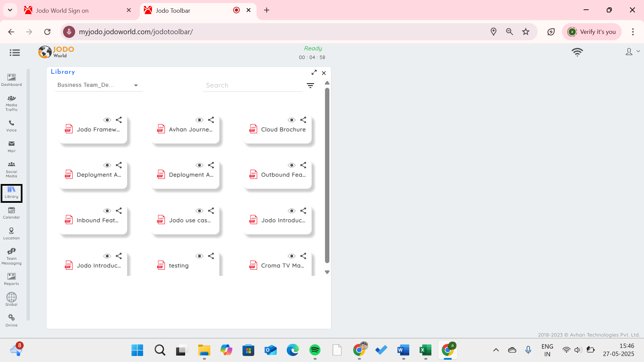Image resolution: width=644 pixels, height=362 pixels.
Task: Open Outlook from the taskbar
Action: point(270,350)
